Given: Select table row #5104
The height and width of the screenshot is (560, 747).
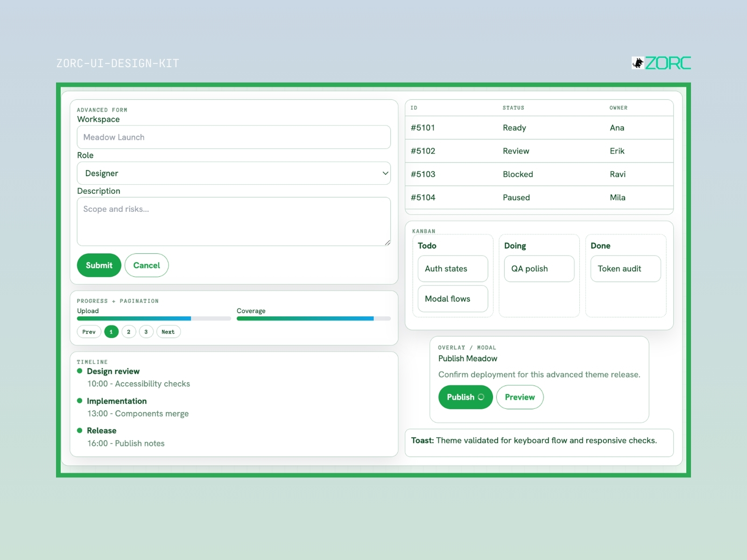Looking at the screenshot, I should pyautogui.click(x=539, y=198).
